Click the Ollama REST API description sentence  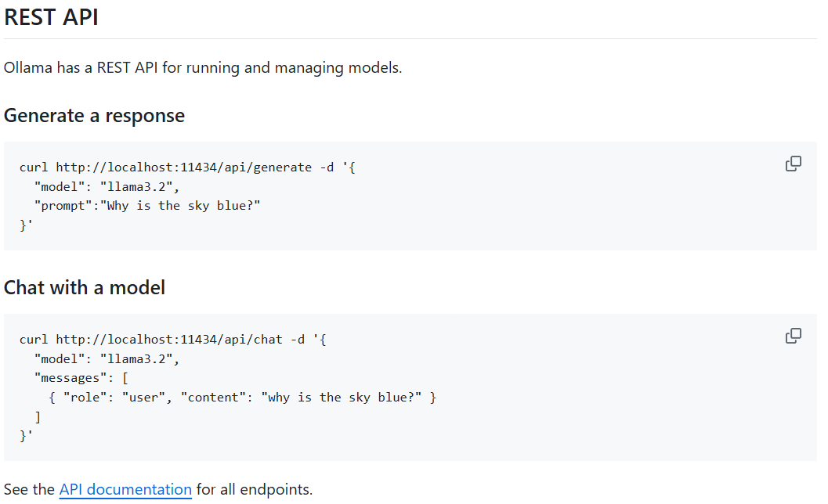tap(202, 67)
